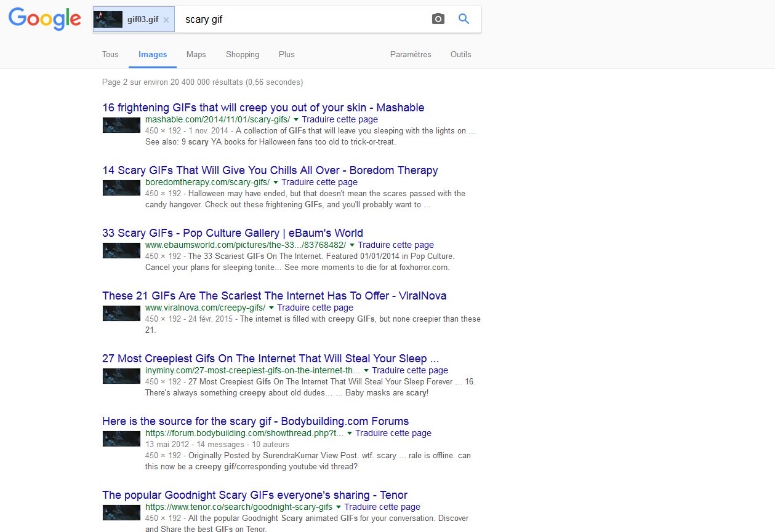This screenshot has height=532, width=775.
Task: Click the Google logo
Action: coord(44,19)
